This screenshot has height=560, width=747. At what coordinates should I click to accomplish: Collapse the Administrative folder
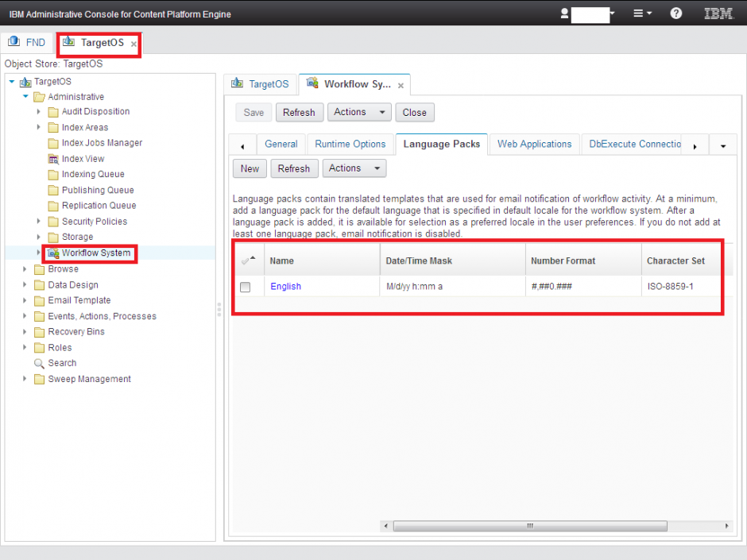(x=26, y=96)
